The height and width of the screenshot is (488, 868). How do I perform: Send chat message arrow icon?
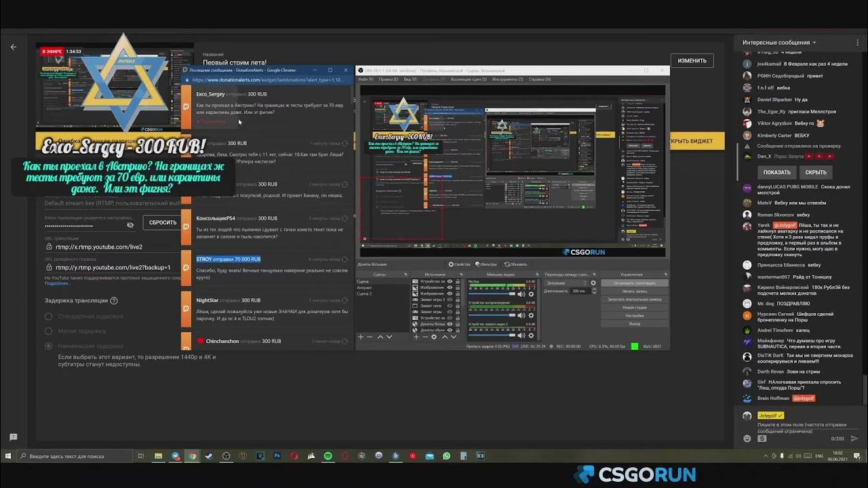pos(854,439)
